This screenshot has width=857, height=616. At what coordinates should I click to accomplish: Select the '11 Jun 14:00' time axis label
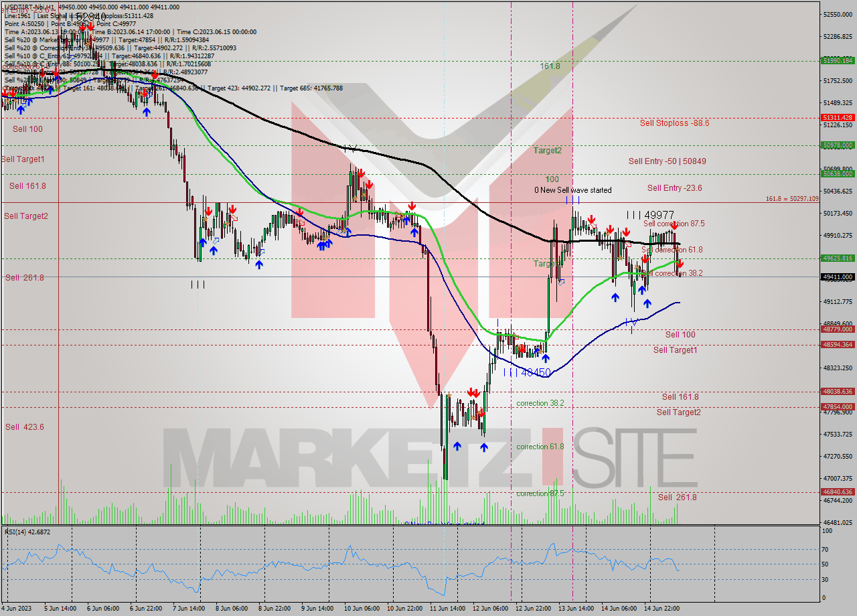[449, 609]
